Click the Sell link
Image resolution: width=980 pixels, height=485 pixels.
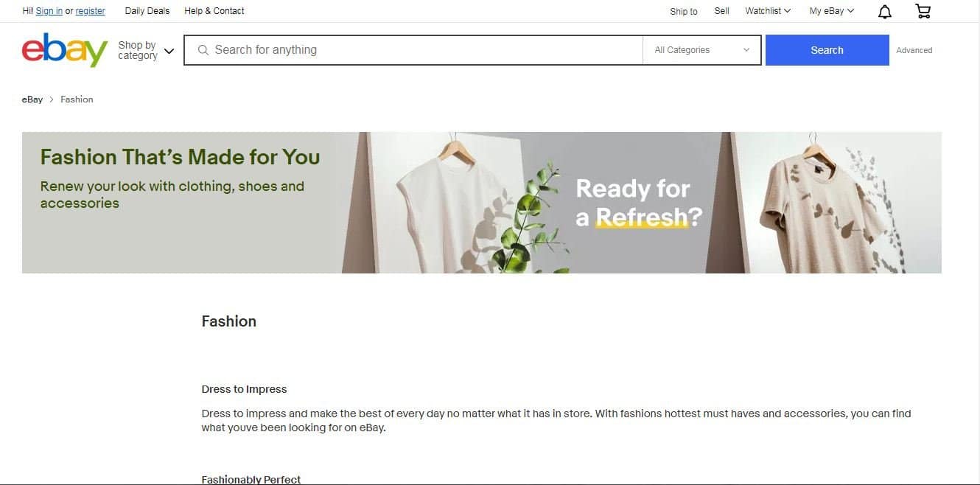point(722,11)
